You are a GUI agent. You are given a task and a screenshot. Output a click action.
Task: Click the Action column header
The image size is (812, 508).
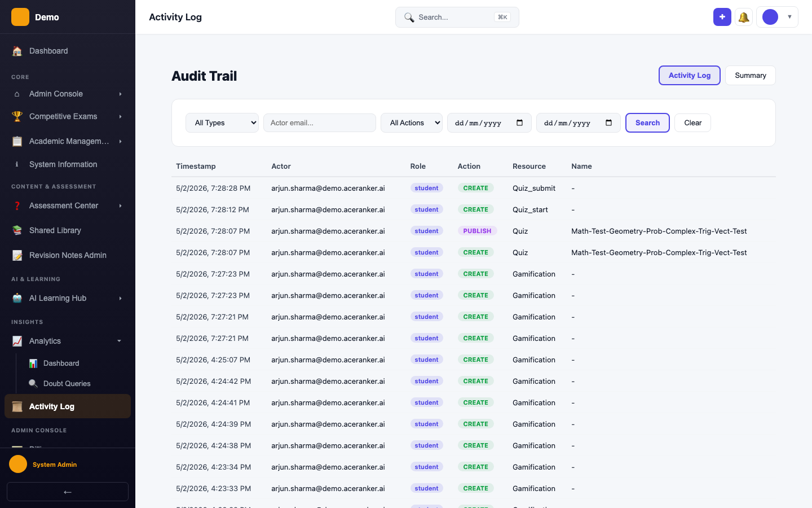(x=469, y=167)
